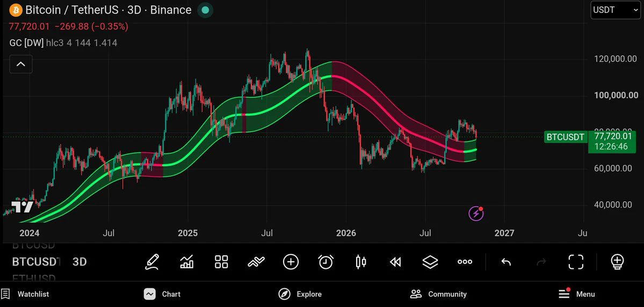Open the drawing tools pencil icon

coord(152,261)
